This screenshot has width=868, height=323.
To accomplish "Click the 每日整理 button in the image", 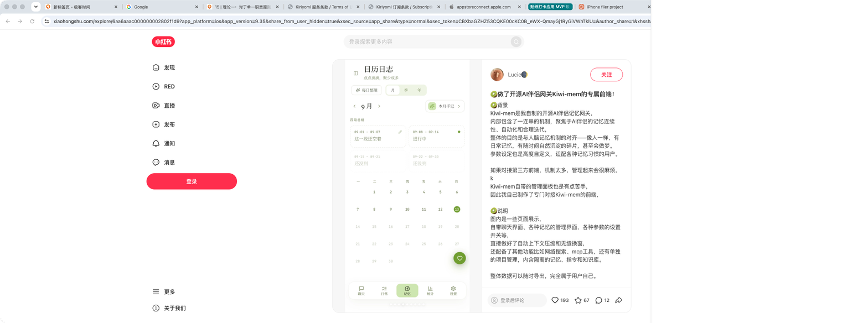I will click(366, 90).
